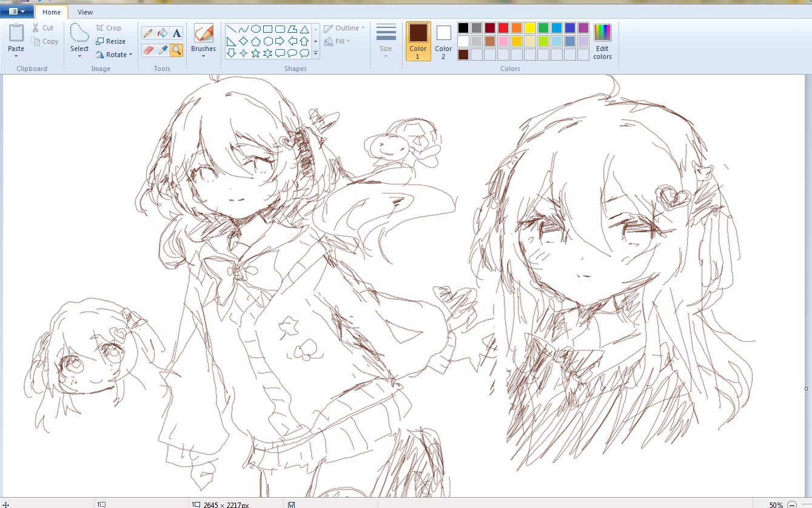Pick the purple color swatch
This screenshot has width=812, height=508.
[583, 28]
